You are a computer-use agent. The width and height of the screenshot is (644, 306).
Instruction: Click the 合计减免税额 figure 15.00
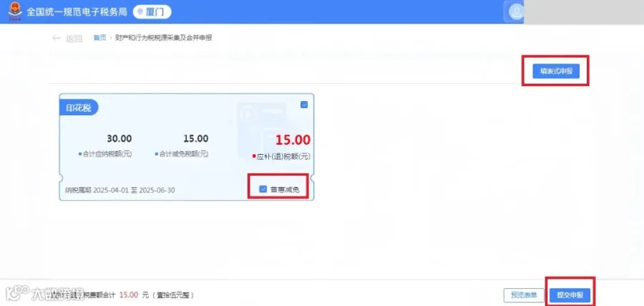pos(196,138)
